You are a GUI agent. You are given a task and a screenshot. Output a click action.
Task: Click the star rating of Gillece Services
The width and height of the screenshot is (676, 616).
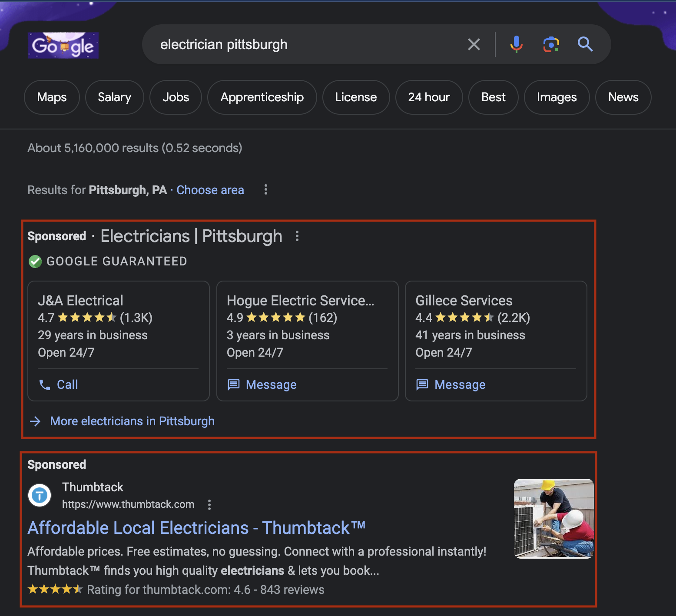[x=465, y=318]
